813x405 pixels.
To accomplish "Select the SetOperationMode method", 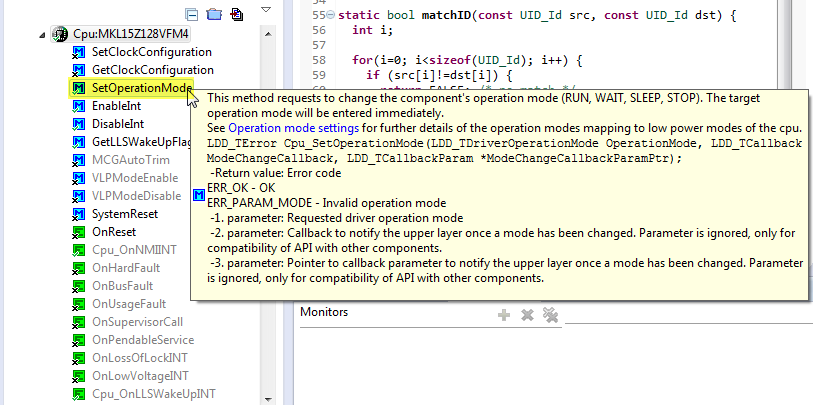I will point(140,88).
